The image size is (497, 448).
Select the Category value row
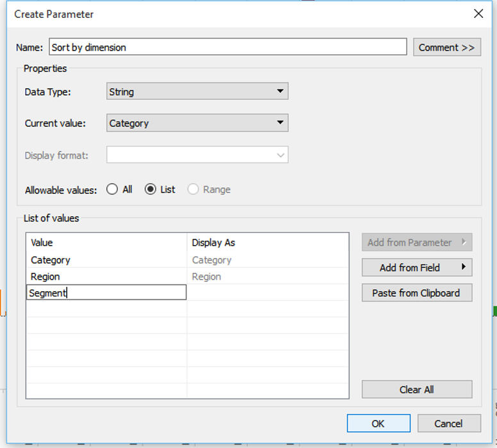(x=106, y=260)
